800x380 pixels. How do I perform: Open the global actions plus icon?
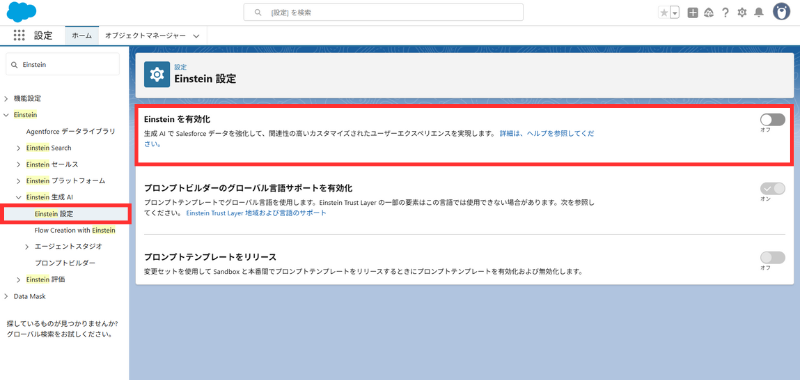click(692, 13)
